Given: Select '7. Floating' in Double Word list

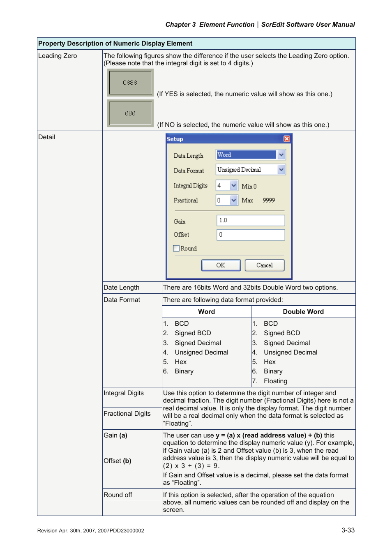Looking at the screenshot, I should [x=270, y=381].
